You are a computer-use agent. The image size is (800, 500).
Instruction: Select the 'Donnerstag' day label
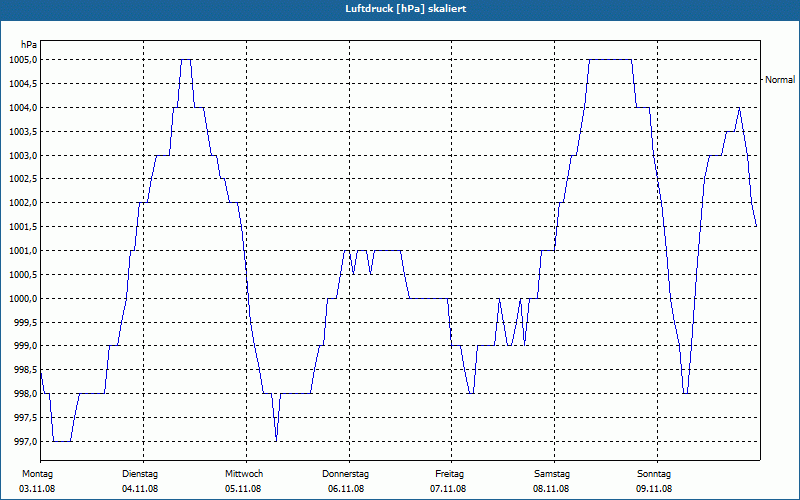345,474
